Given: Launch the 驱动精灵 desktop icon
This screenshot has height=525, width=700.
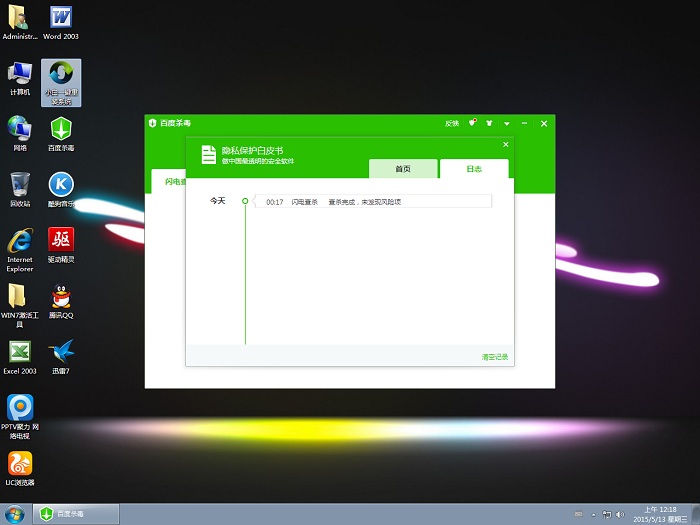Looking at the screenshot, I should tap(61, 245).
